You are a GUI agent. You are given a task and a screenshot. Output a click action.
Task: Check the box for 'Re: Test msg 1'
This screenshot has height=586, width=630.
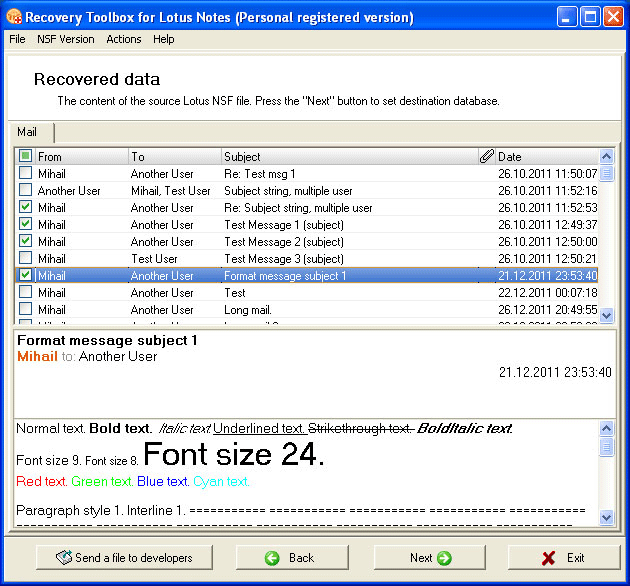click(x=25, y=173)
